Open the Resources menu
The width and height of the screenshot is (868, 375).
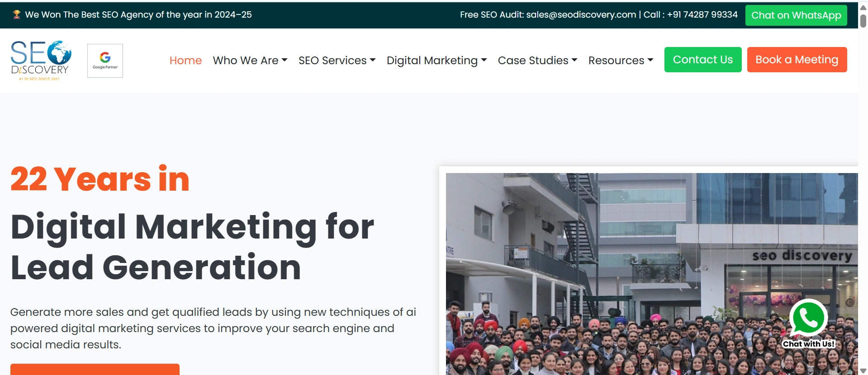point(621,60)
